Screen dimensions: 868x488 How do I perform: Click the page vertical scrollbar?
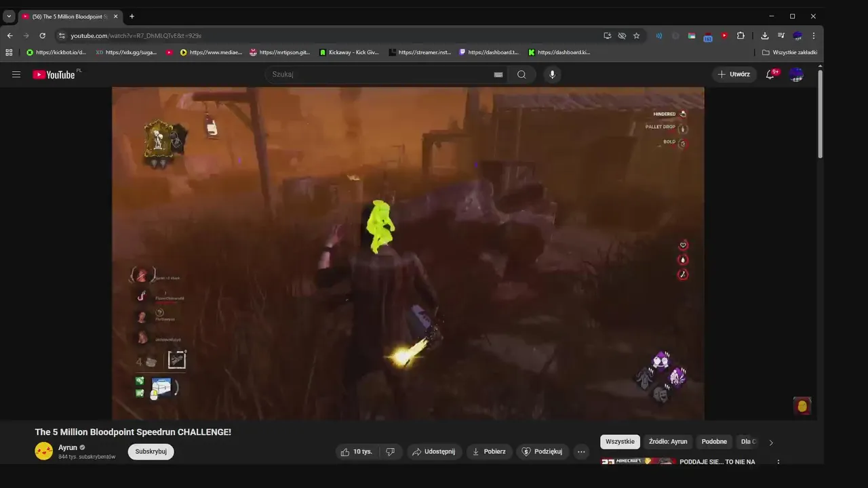pyautogui.click(x=821, y=114)
